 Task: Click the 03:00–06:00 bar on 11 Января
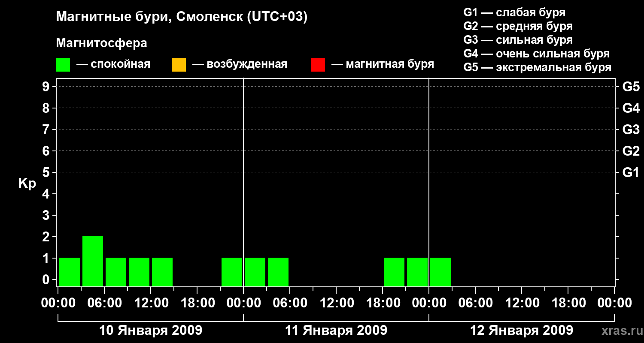(x=278, y=272)
